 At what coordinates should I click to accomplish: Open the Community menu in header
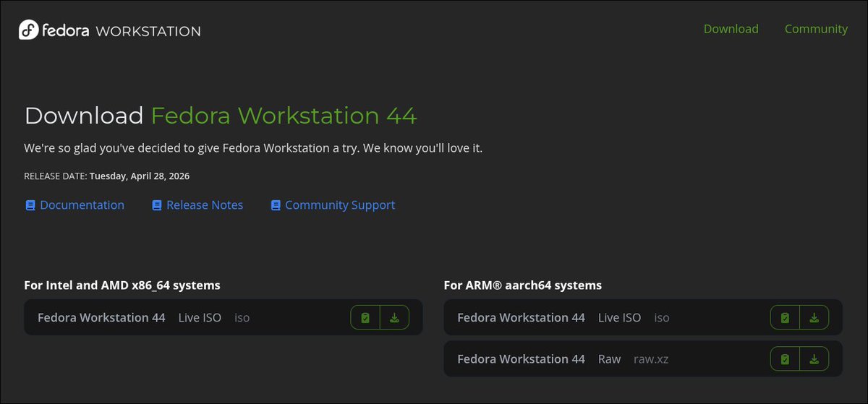click(x=816, y=29)
